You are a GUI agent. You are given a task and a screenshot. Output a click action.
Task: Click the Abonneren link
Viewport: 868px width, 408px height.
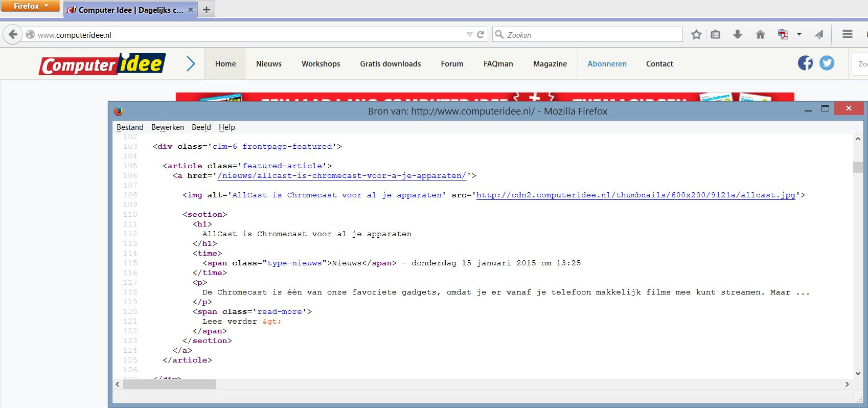(607, 64)
